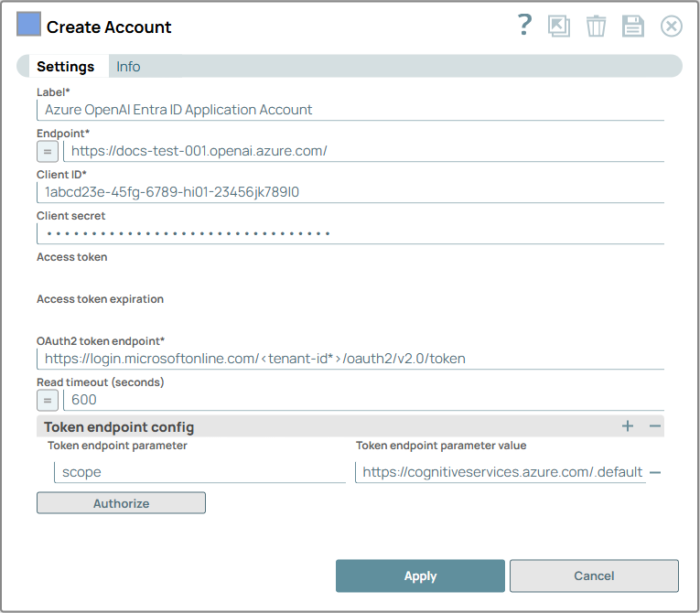Click the Client ID field

(350, 192)
